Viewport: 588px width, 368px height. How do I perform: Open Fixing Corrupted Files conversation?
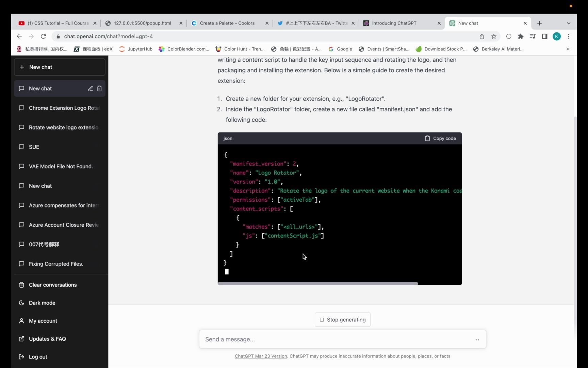click(60, 264)
